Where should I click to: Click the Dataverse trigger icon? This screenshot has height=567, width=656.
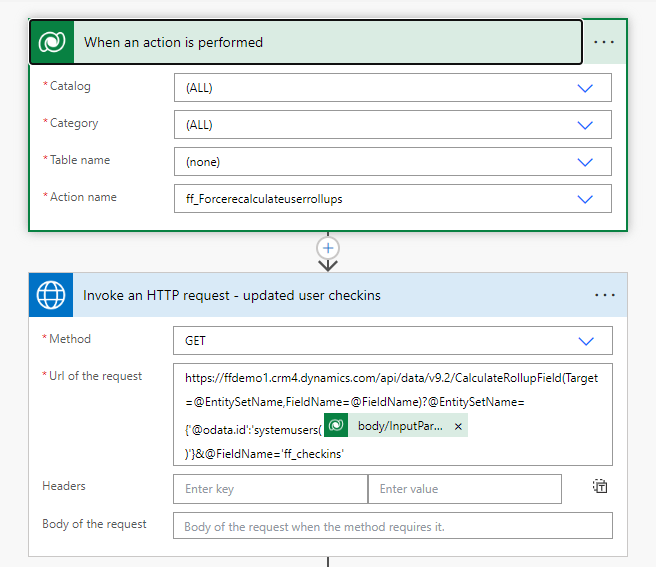pyautogui.click(x=51, y=42)
